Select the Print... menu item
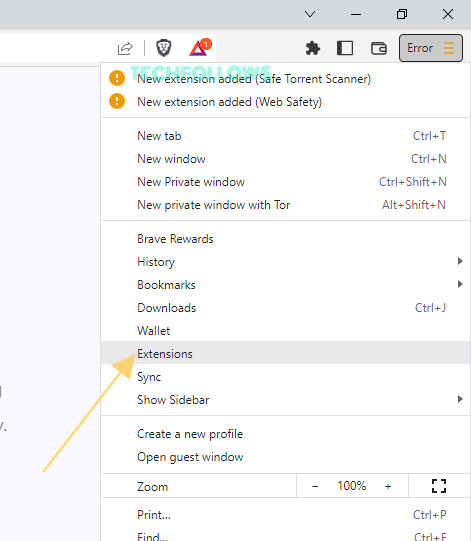Screen dimensions: 471x541 tap(286, 515)
